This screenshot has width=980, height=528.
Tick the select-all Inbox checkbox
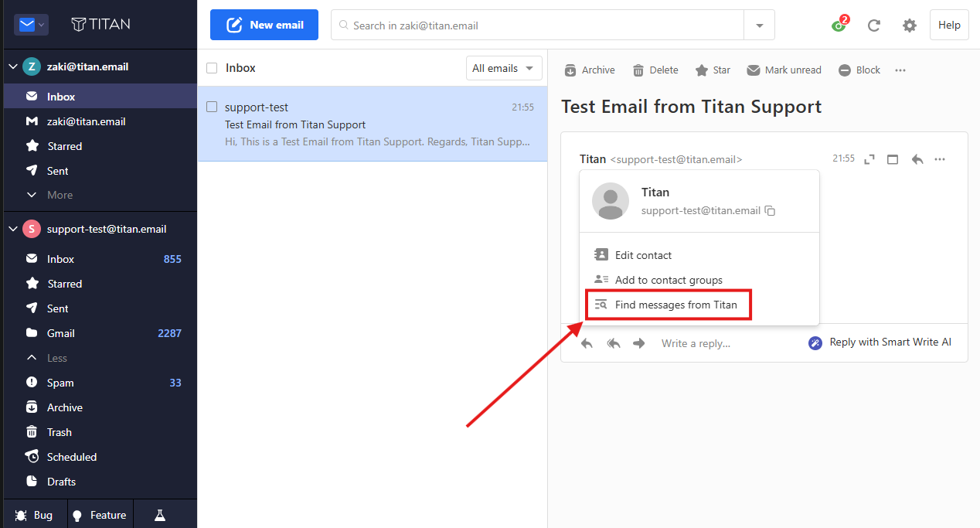(x=212, y=68)
